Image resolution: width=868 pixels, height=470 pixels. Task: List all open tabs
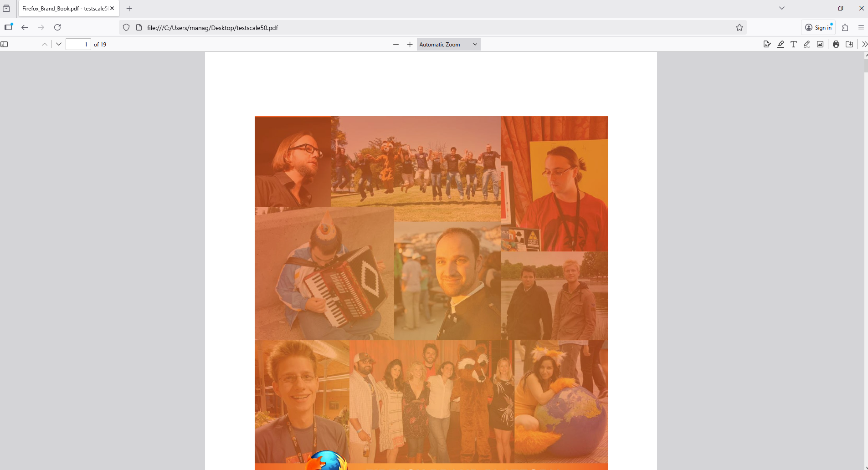(782, 8)
